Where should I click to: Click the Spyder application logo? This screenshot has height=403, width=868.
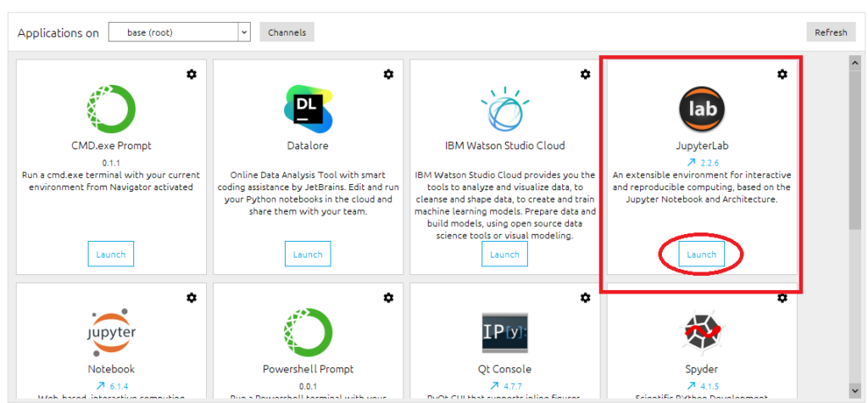pos(702,331)
